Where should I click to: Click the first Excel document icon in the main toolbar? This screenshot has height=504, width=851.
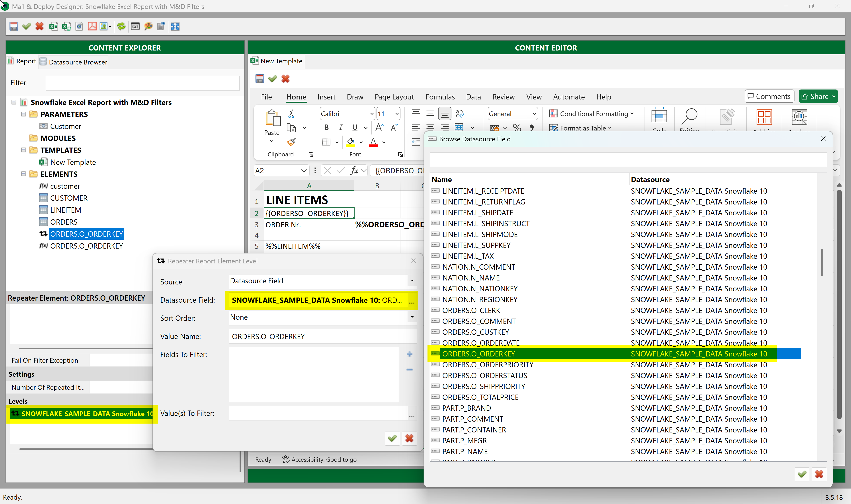pos(53,27)
